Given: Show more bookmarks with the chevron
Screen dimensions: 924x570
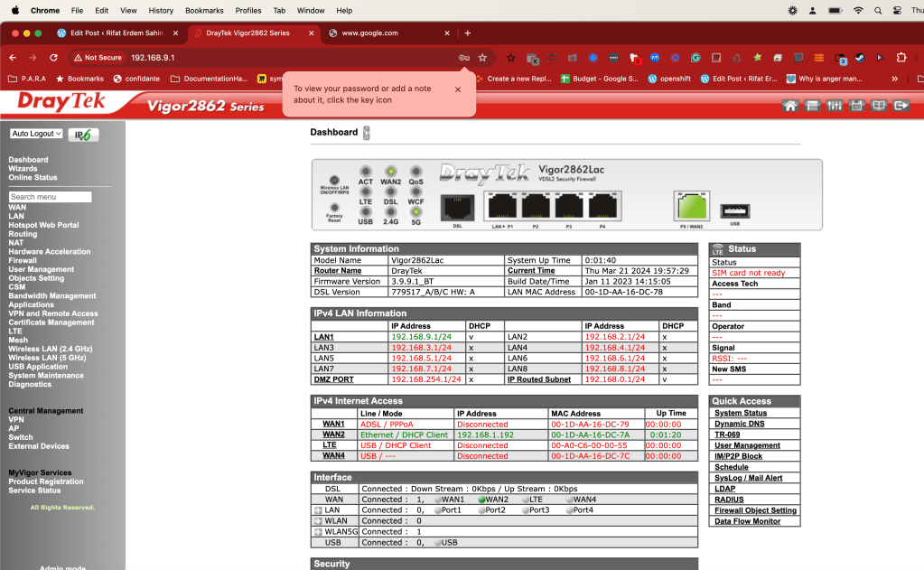Looking at the screenshot, I should (x=894, y=79).
